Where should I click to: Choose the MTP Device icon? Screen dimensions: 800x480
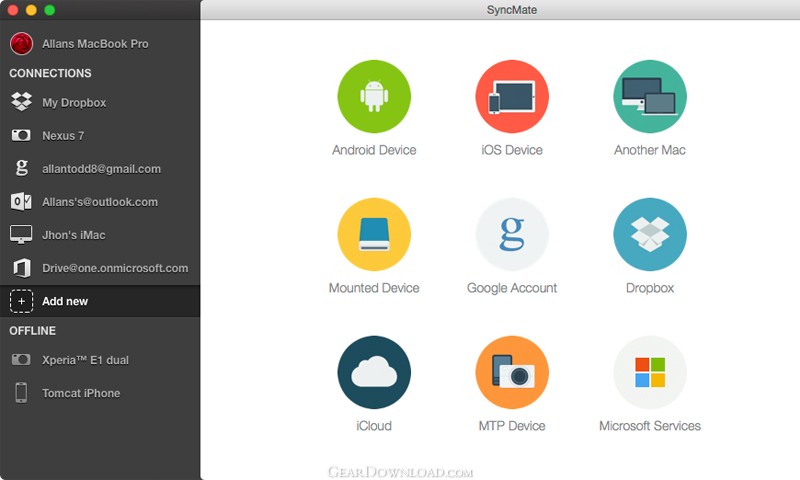[512, 372]
